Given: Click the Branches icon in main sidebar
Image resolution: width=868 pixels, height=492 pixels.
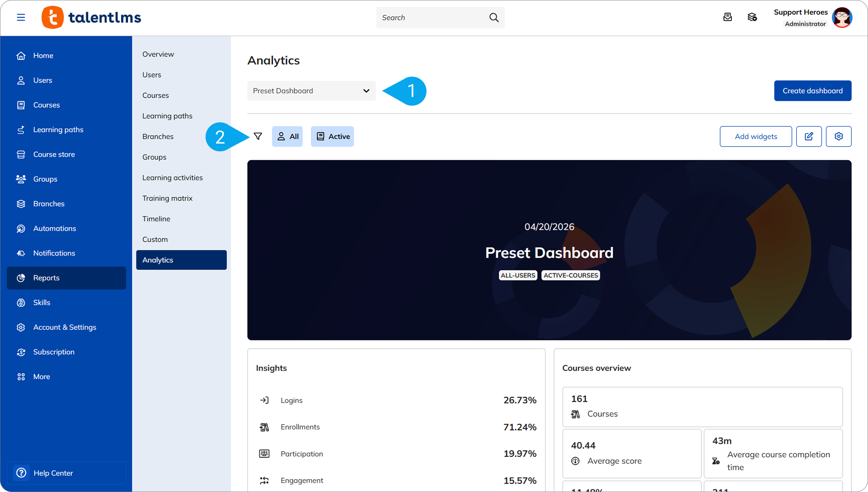Looking at the screenshot, I should coord(21,204).
